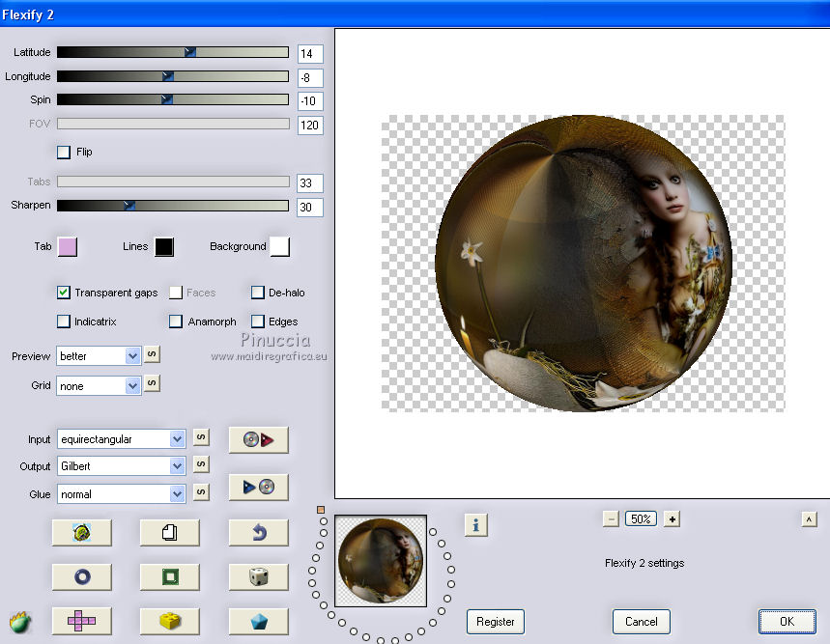Click the S button beside Grid
This screenshot has width=830, height=644.
(x=152, y=382)
